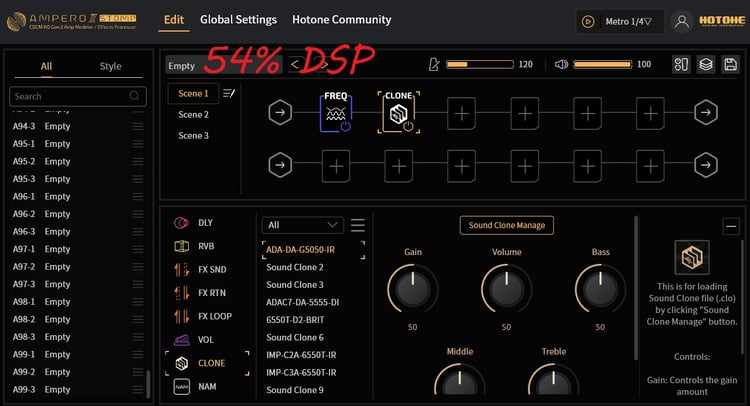
Task: Add effect in first bottom-chain slot
Action: pos(336,166)
